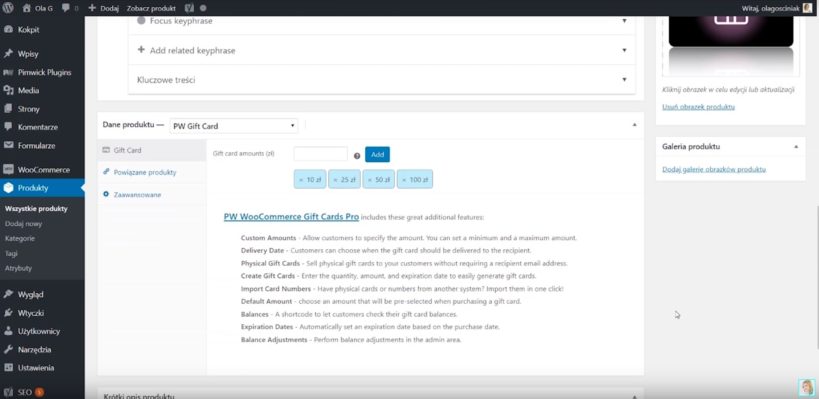819x399 pixels.
Task: Click the product image thumbnail
Action: coord(731,46)
